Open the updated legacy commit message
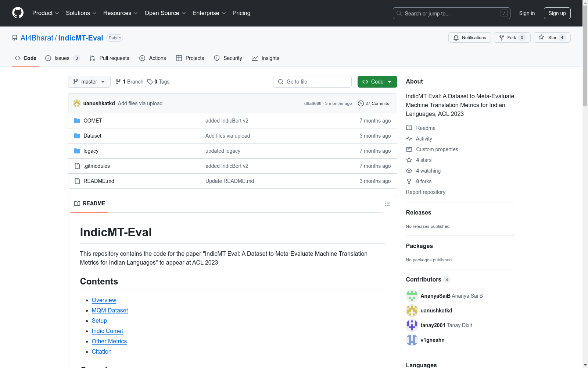588x368 pixels. point(223,151)
